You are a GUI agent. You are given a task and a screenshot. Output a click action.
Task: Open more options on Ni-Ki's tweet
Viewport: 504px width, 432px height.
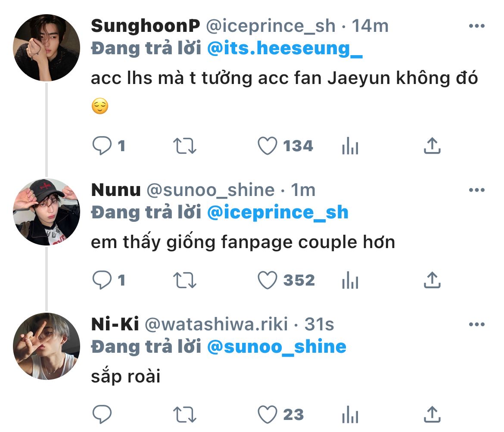[x=477, y=324]
